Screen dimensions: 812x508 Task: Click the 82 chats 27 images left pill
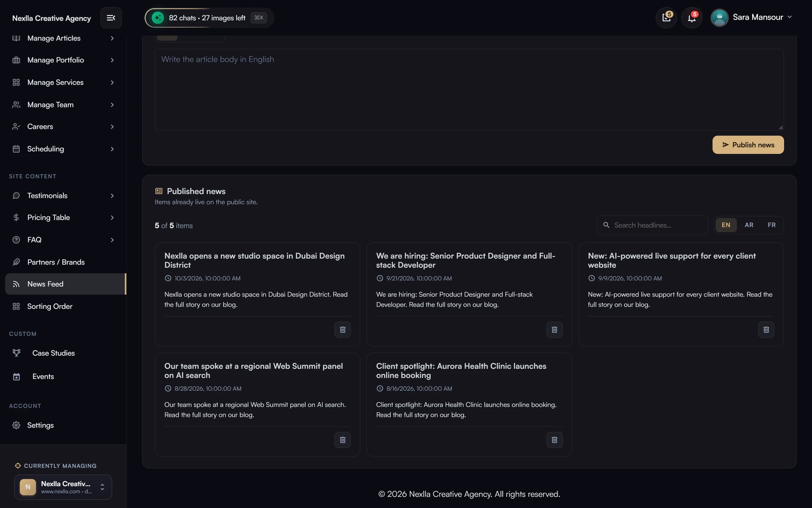pos(209,18)
